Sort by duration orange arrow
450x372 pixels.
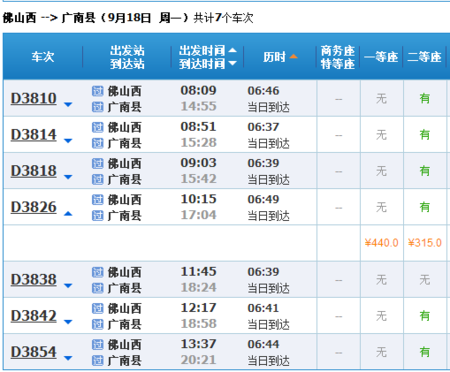tap(293, 56)
